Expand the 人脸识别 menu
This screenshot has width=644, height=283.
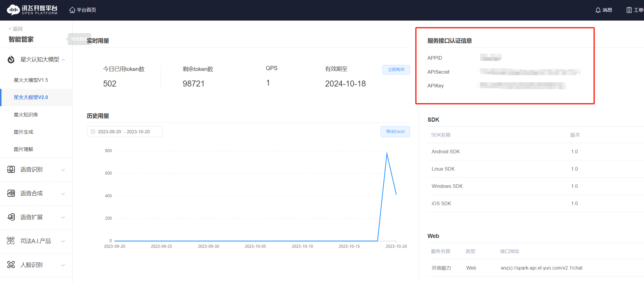[x=63, y=265]
